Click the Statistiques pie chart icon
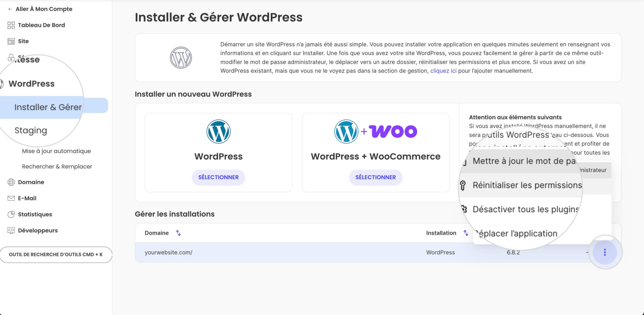 (x=11, y=214)
